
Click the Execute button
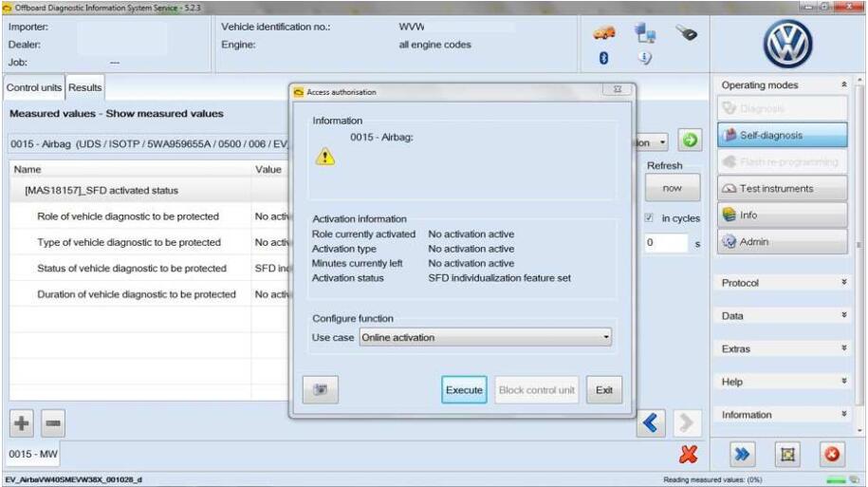point(464,389)
